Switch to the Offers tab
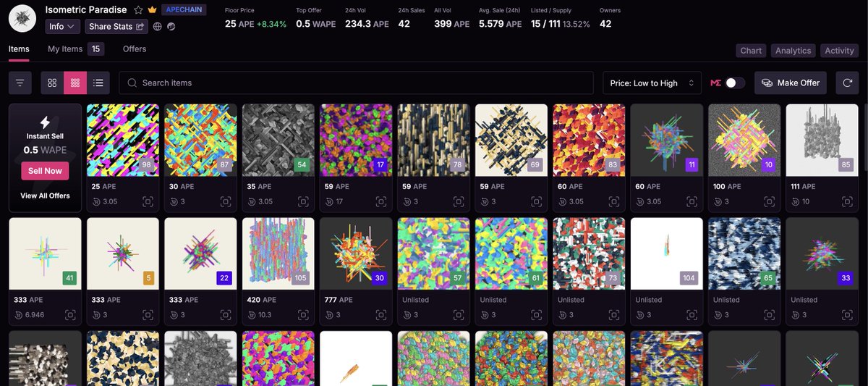Viewport: 868px width, 386px height. [x=135, y=49]
